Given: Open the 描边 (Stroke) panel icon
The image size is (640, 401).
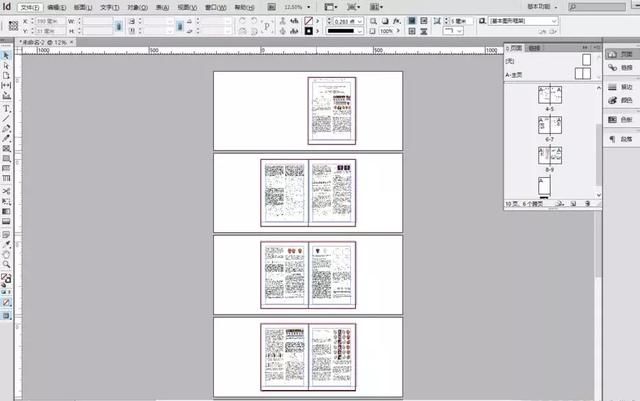Looking at the screenshot, I should click(621, 87).
